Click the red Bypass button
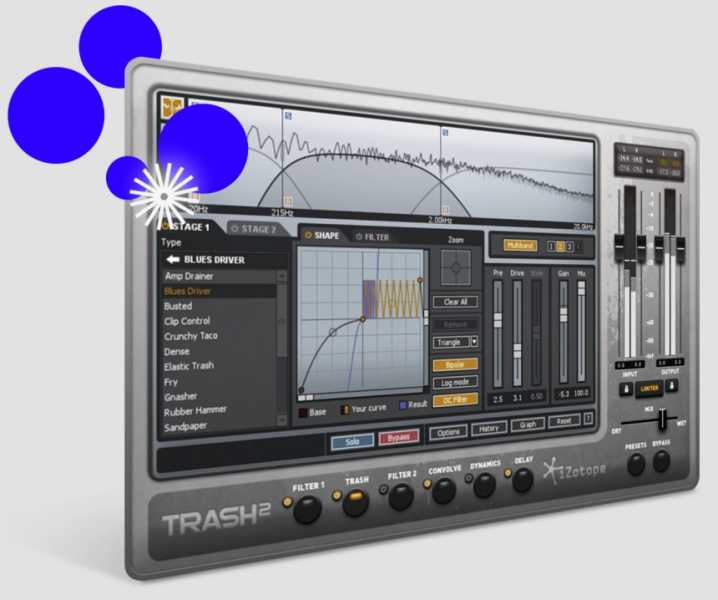This screenshot has height=600, width=718. (x=398, y=437)
